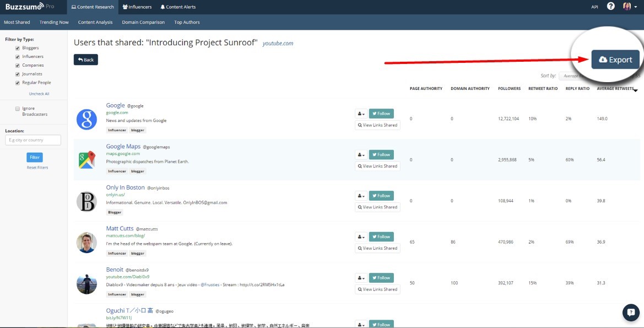The width and height of the screenshot is (644, 328).
Task: Open Domain Comparison
Action: [143, 22]
